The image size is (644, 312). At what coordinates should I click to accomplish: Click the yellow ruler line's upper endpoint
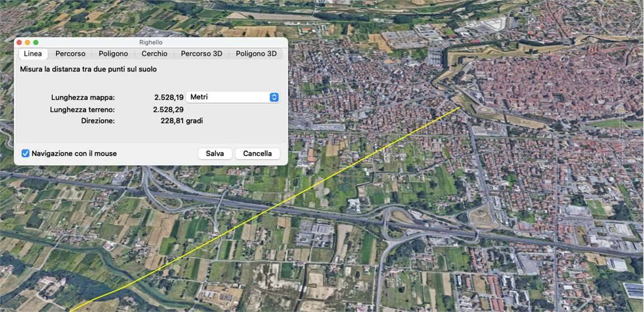pyautogui.click(x=460, y=107)
